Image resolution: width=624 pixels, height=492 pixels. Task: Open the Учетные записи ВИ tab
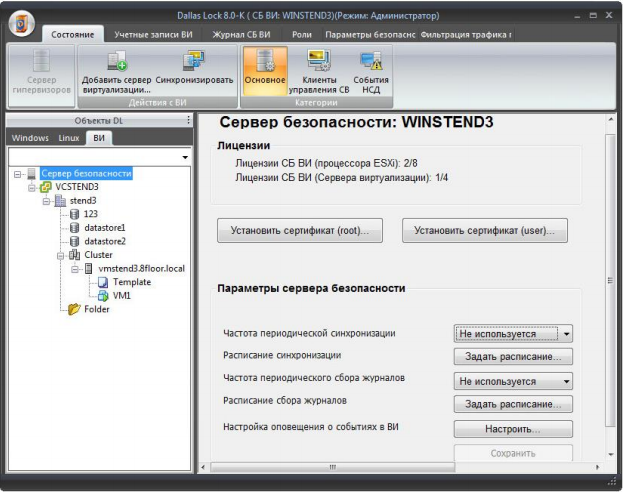point(153,35)
